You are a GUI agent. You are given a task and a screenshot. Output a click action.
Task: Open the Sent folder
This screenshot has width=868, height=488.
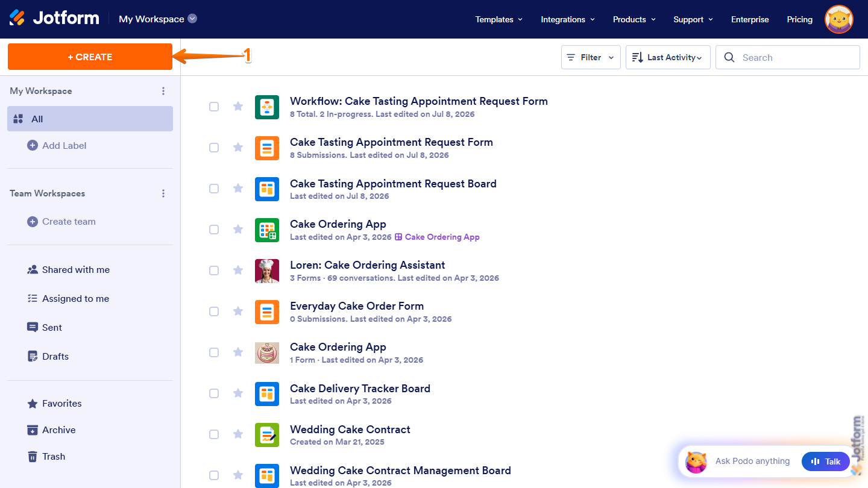[x=45, y=328]
